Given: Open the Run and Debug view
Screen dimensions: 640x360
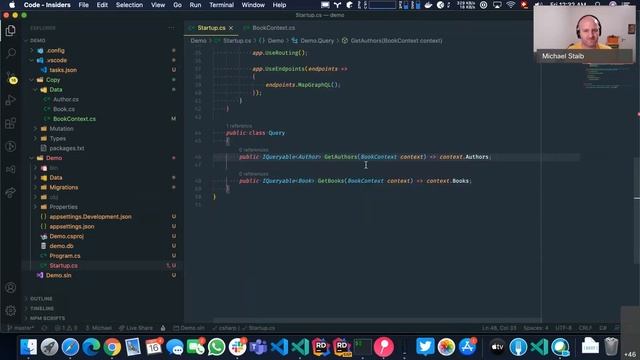Looking at the screenshot, I should click(x=11, y=100).
